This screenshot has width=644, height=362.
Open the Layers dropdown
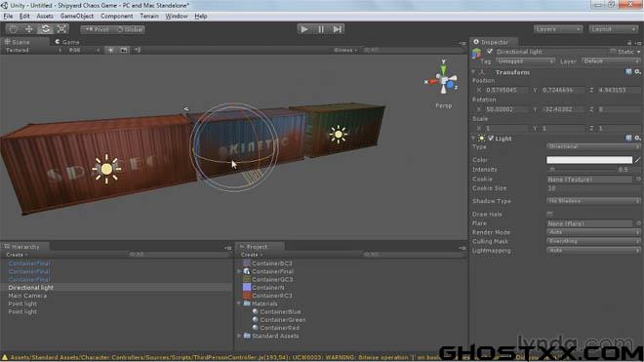point(558,29)
